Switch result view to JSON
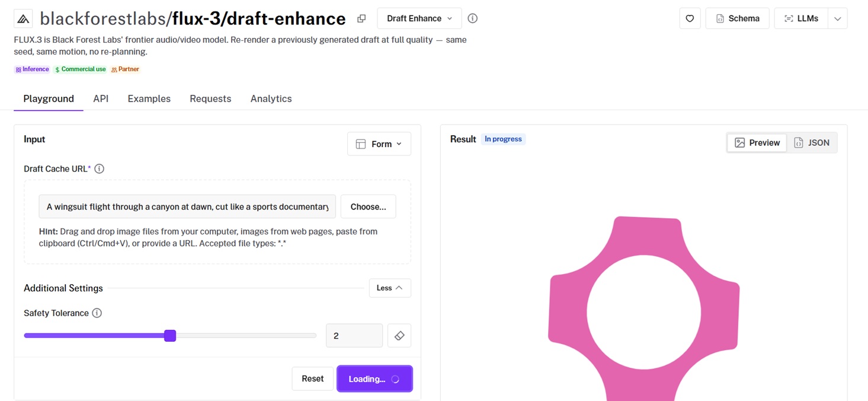Viewport: 868px width, 401px height. 812,143
